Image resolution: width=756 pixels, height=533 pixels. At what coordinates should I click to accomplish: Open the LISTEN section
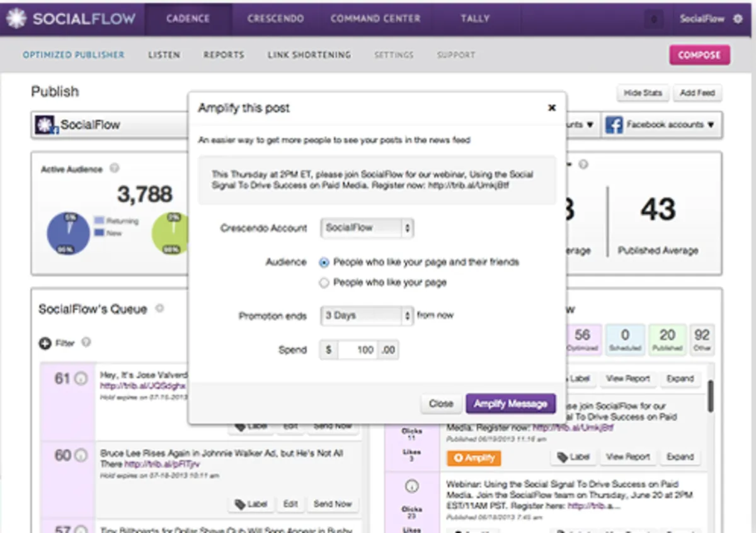pyautogui.click(x=164, y=55)
